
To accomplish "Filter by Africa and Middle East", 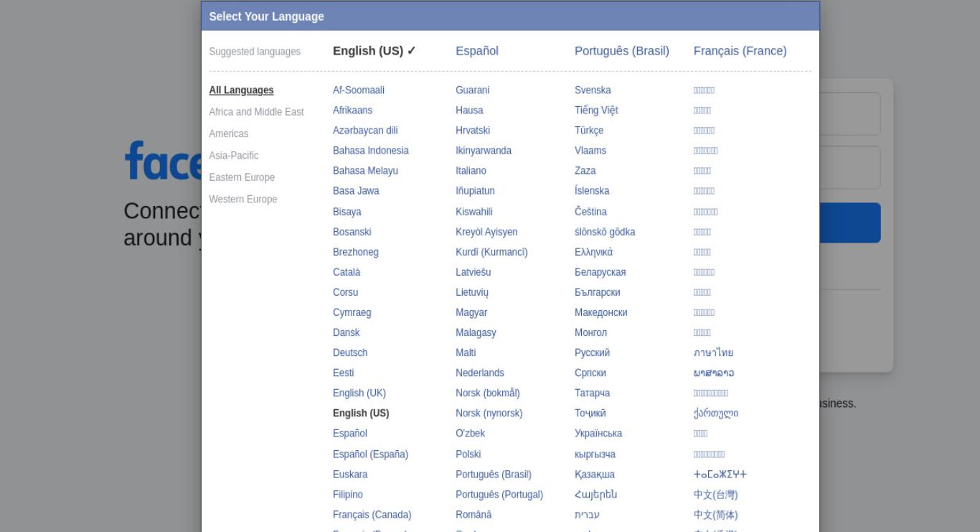I will (x=256, y=112).
